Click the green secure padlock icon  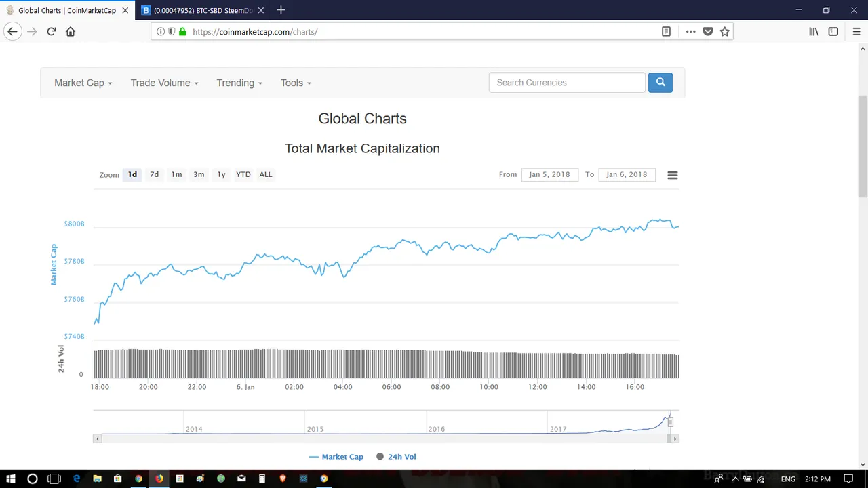click(x=182, y=31)
